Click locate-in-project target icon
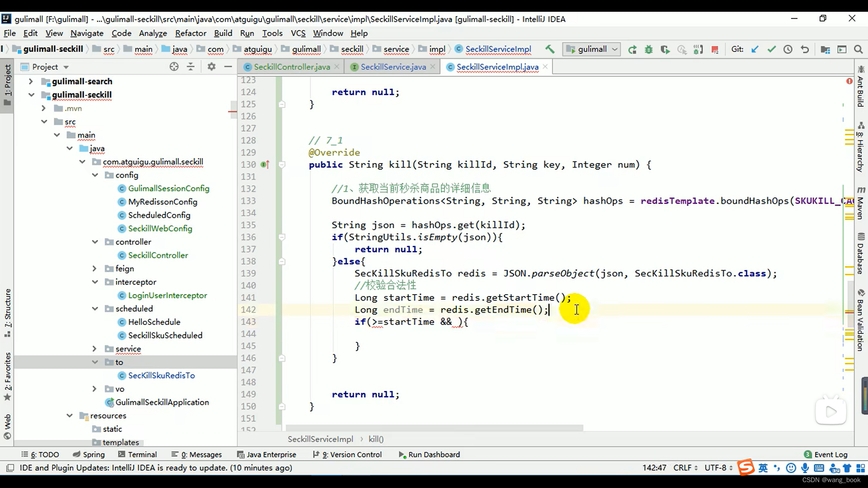The height and width of the screenshot is (488, 868). (174, 67)
